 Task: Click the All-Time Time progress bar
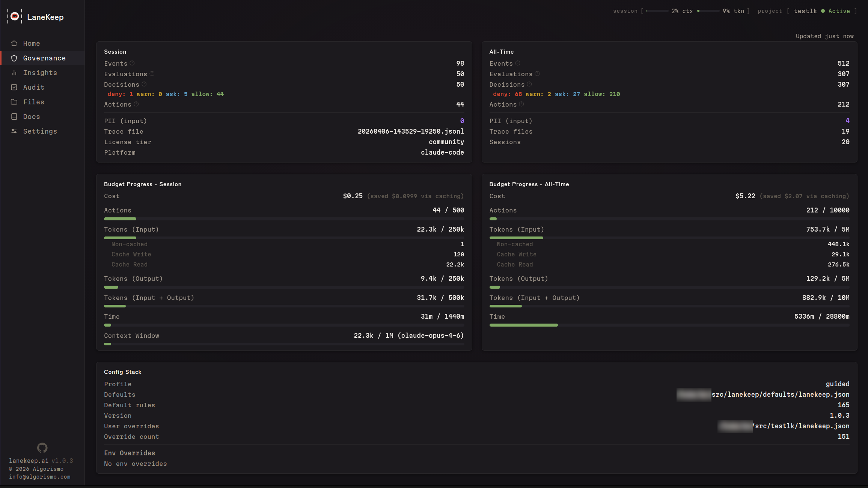pos(669,325)
